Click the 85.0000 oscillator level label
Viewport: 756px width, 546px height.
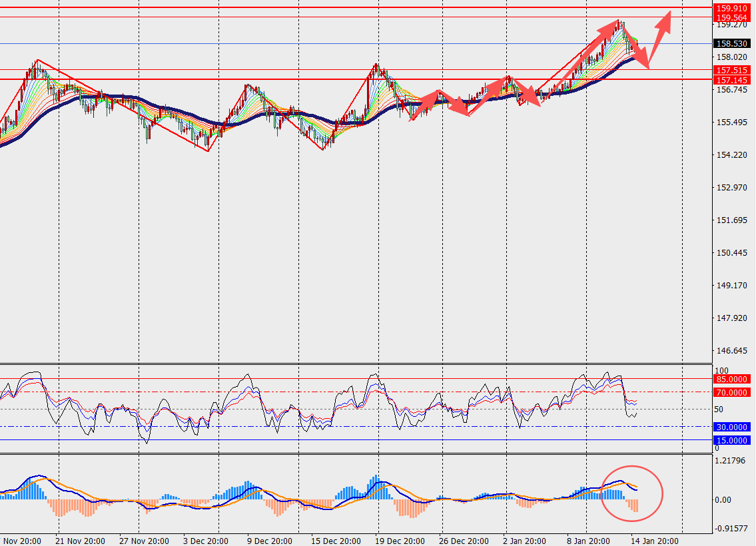732,379
